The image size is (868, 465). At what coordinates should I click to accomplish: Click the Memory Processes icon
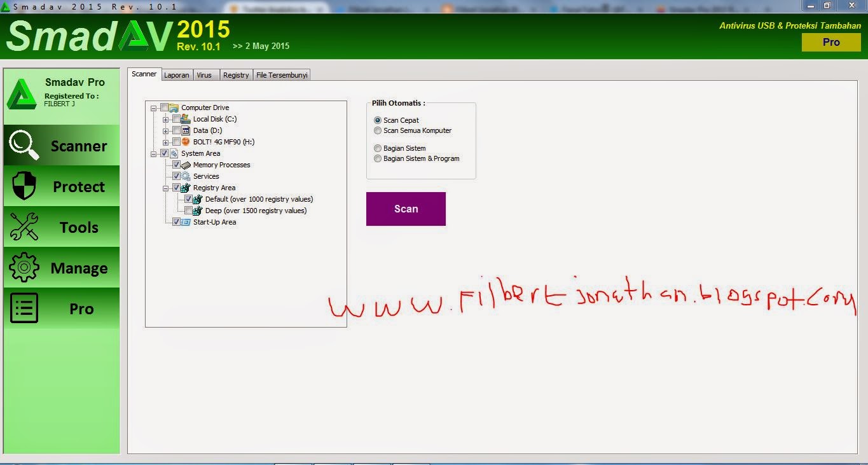[186, 165]
